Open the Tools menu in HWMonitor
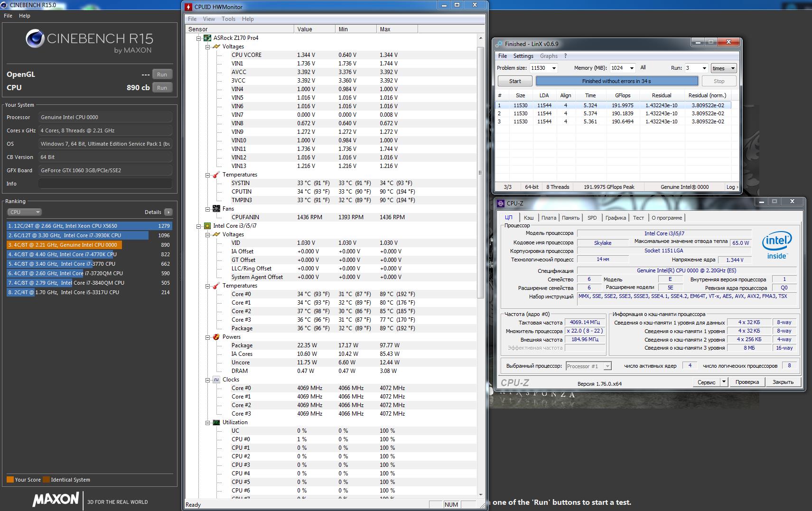The width and height of the screenshot is (812, 511). click(228, 19)
